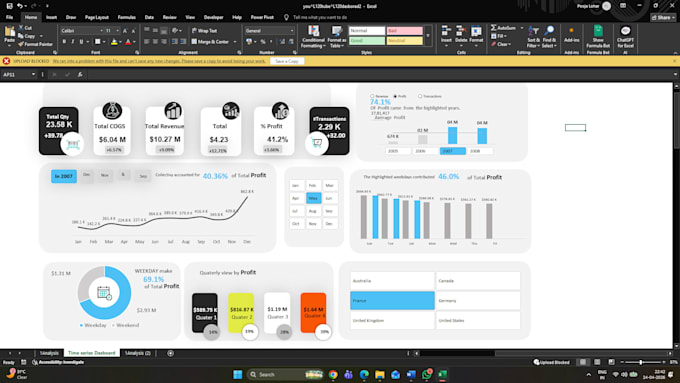Click the Undo arrow in title bar
Image resolution: width=680 pixels, height=383 pixels.
click(20, 6)
